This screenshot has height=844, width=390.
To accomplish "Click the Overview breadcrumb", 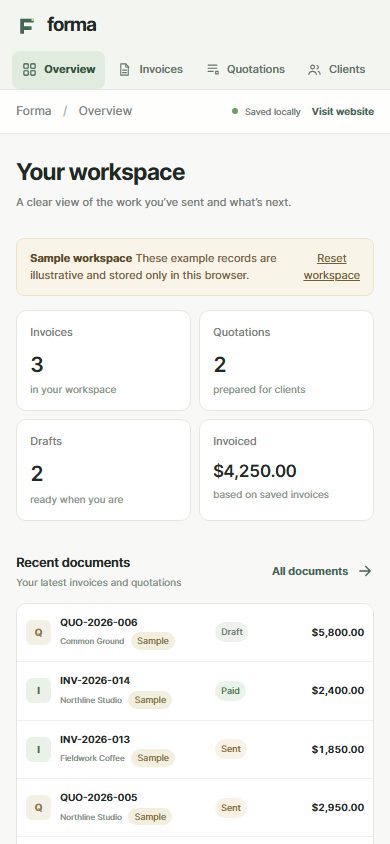I will [105, 111].
